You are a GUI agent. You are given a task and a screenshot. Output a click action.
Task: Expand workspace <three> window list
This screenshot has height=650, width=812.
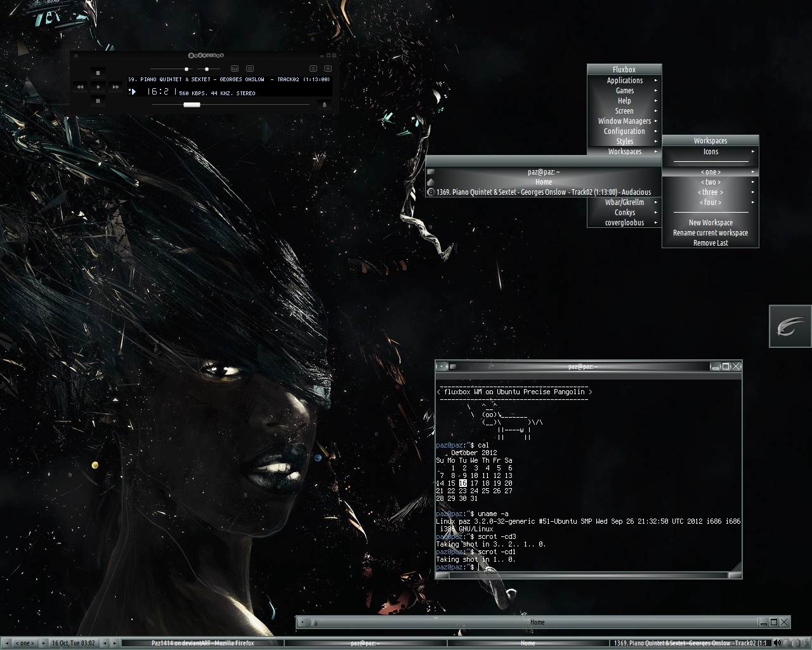click(710, 192)
